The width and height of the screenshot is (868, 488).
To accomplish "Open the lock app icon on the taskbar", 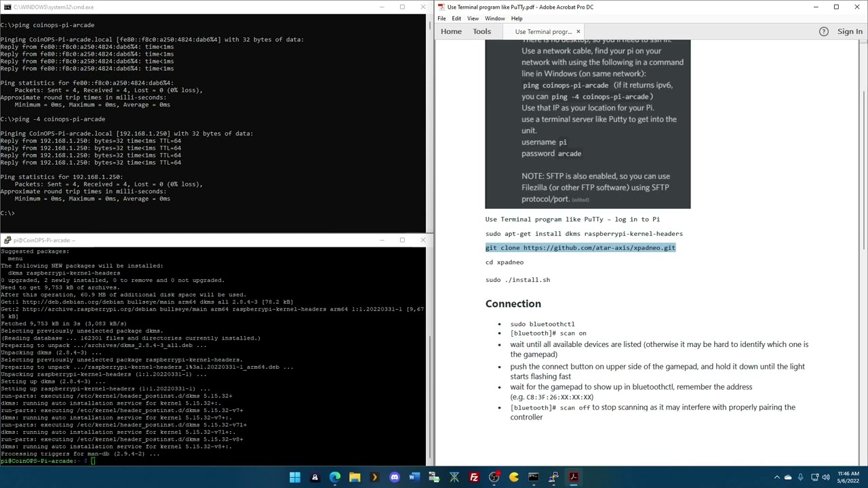I will [315, 477].
